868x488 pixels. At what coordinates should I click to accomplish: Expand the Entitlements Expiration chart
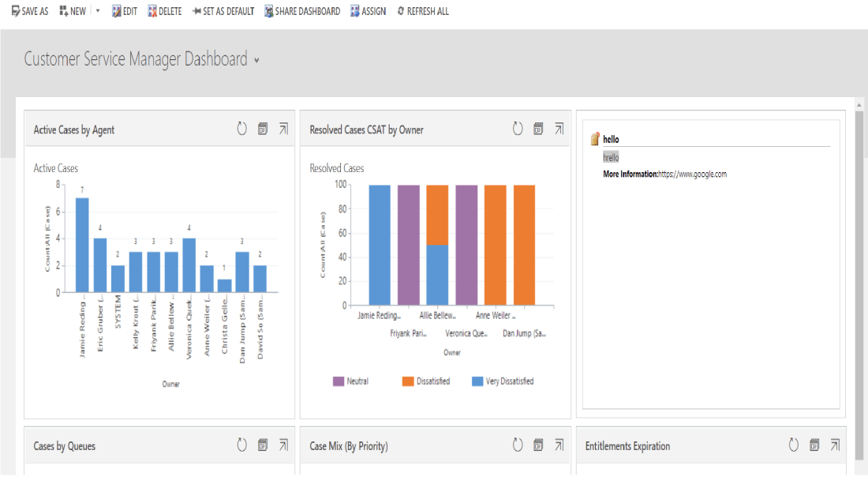click(835, 445)
